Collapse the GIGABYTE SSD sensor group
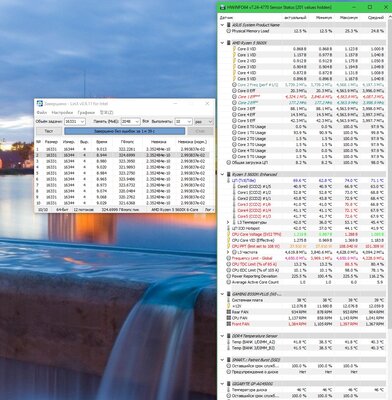Image resolution: width=392 pixels, height=400 pixels. 222,384
